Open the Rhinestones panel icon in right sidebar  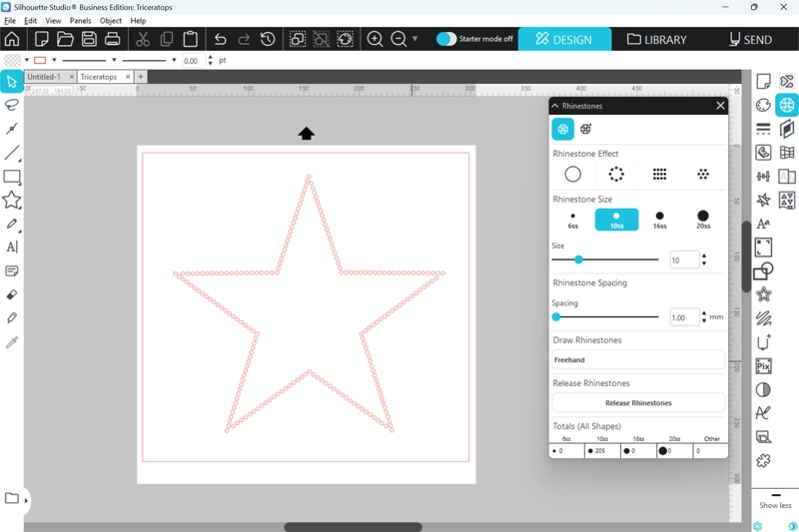tap(787, 105)
